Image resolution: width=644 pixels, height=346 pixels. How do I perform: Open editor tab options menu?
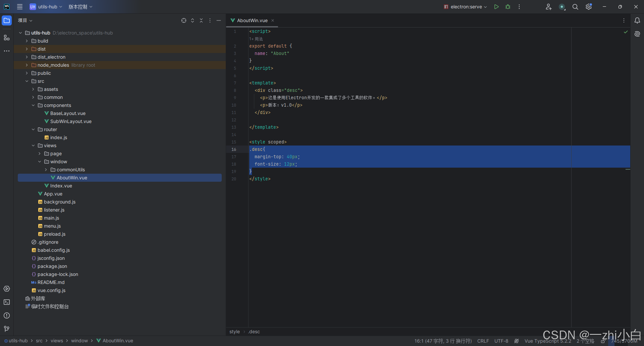624,20
